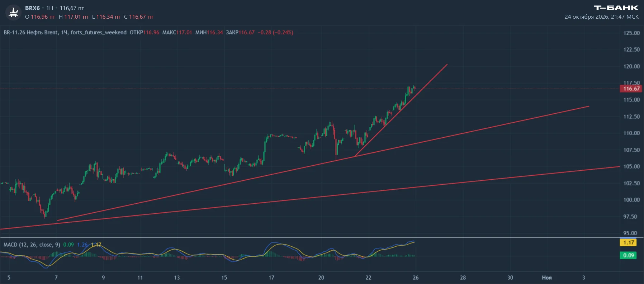Click the 1H timeframe label
Viewport: 644px width, 284px height.
tap(49, 8)
